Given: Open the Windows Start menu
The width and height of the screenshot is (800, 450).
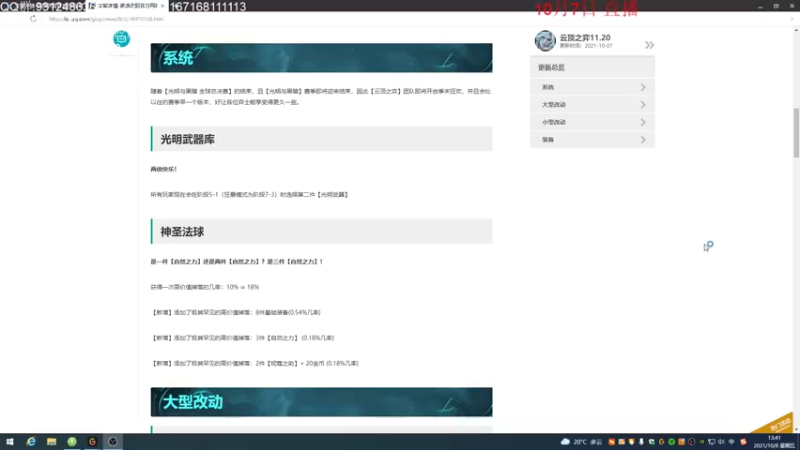Looking at the screenshot, I should [10, 442].
